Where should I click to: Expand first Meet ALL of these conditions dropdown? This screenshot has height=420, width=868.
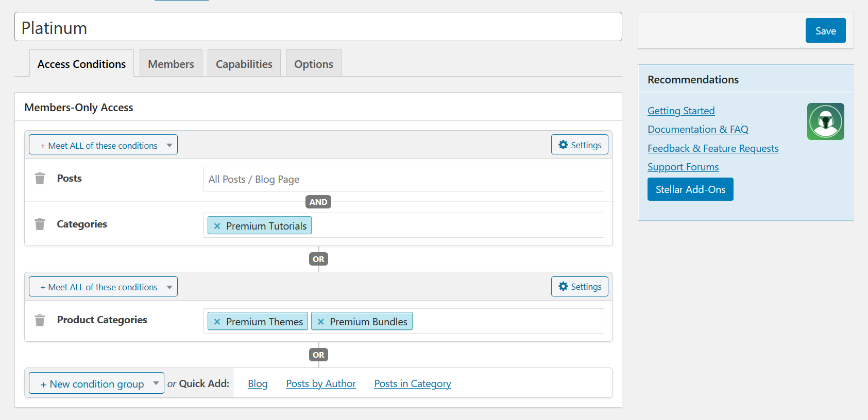pyautogui.click(x=103, y=145)
